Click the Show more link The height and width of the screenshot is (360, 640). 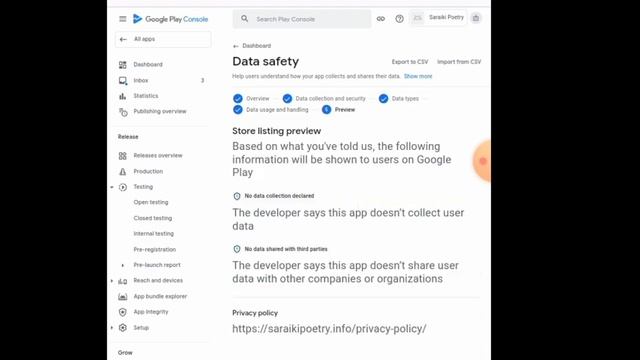[418, 76]
